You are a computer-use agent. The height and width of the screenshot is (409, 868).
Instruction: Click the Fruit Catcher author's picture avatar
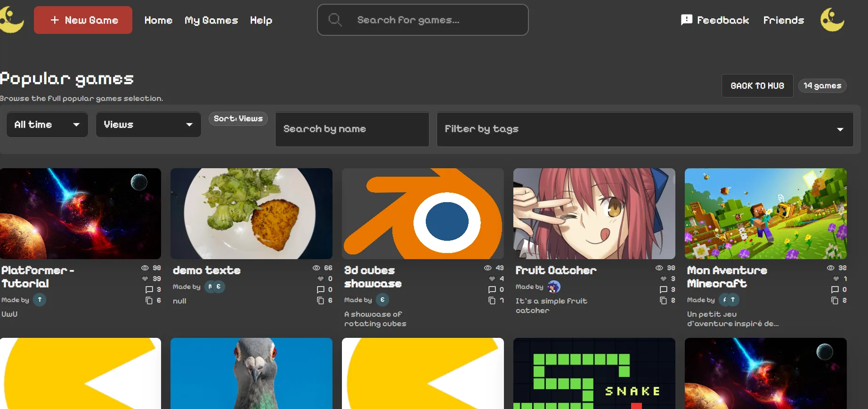click(554, 286)
